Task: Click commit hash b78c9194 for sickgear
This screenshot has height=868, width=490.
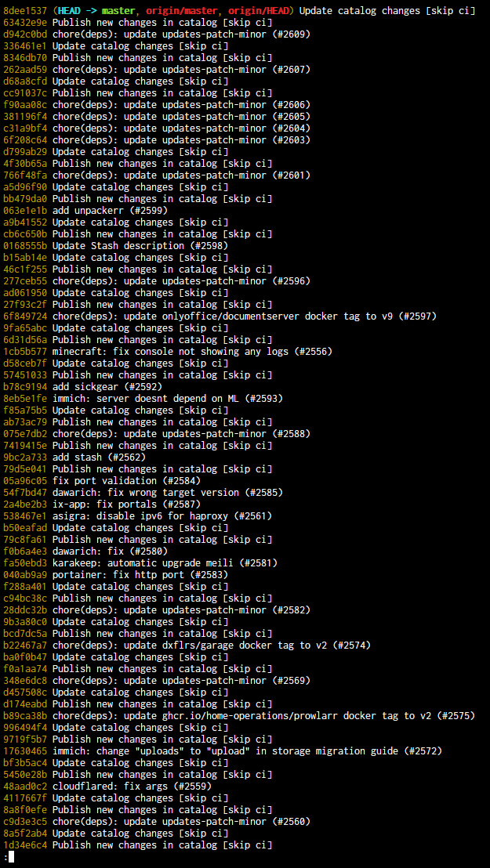Action: (25, 386)
